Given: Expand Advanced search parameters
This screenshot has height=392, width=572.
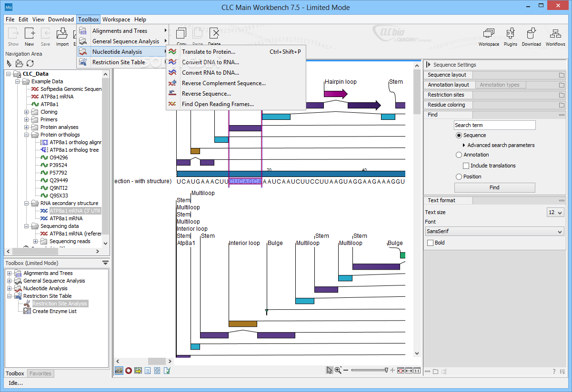Looking at the screenshot, I should [464, 145].
